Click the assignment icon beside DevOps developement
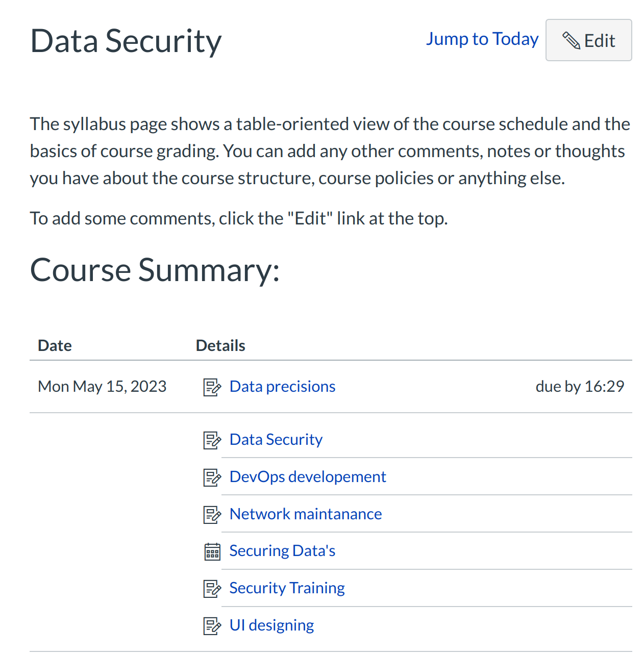The height and width of the screenshot is (655, 644). (212, 477)
